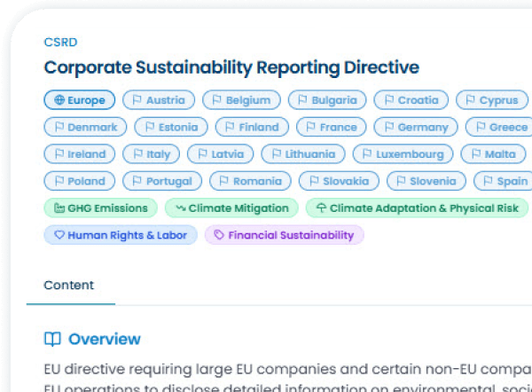Switch to the Content tab
The image size is (532, 392).
click(x=69, y=285)
